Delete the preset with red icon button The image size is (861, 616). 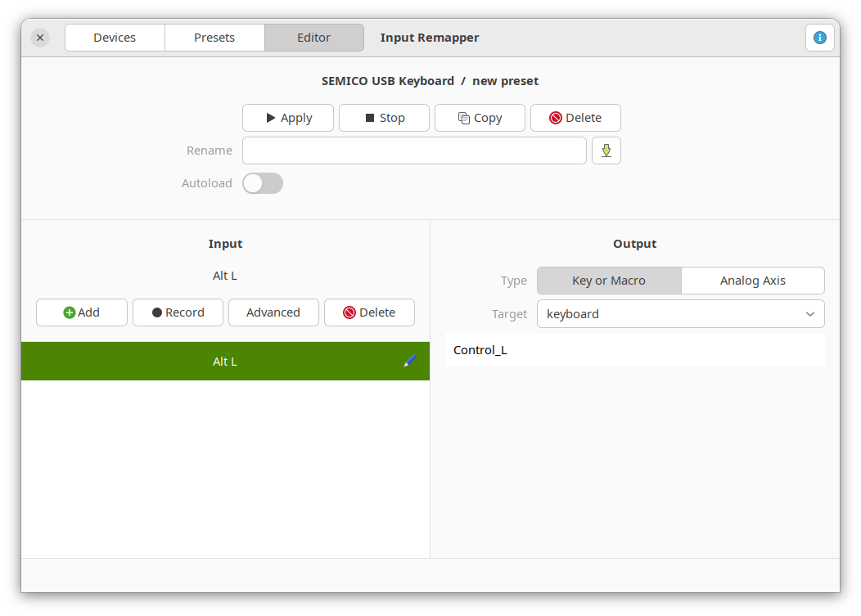pyautogui.click(x=575, y=118)
